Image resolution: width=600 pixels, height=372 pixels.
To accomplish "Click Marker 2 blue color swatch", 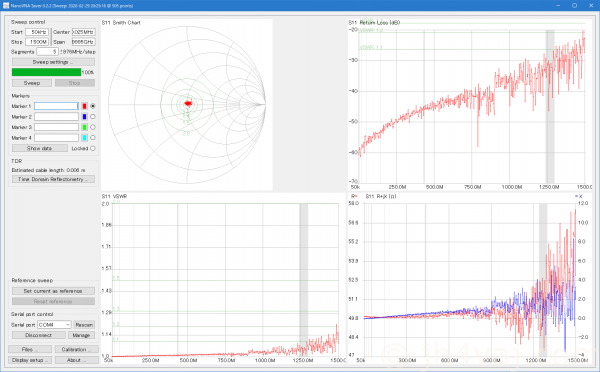I will click(85, 117).
